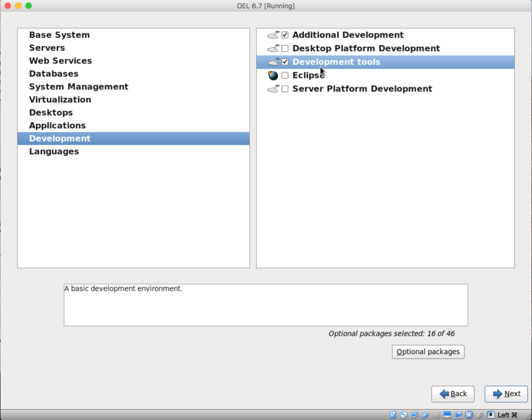Click the shared folders status icon

pyautogui.click(x=436, y=415)
